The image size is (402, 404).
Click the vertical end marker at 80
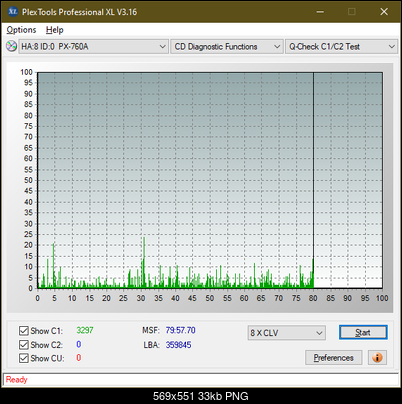click(313, 180)
